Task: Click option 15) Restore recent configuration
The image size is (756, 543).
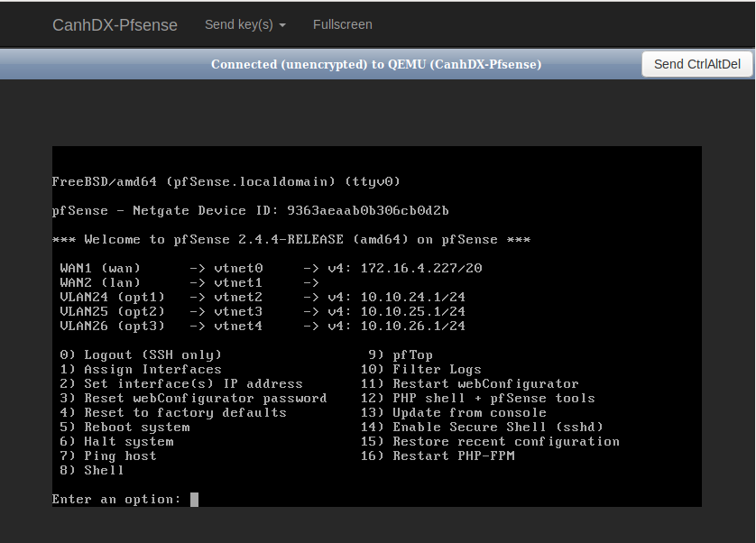Action: click(490, 442)
